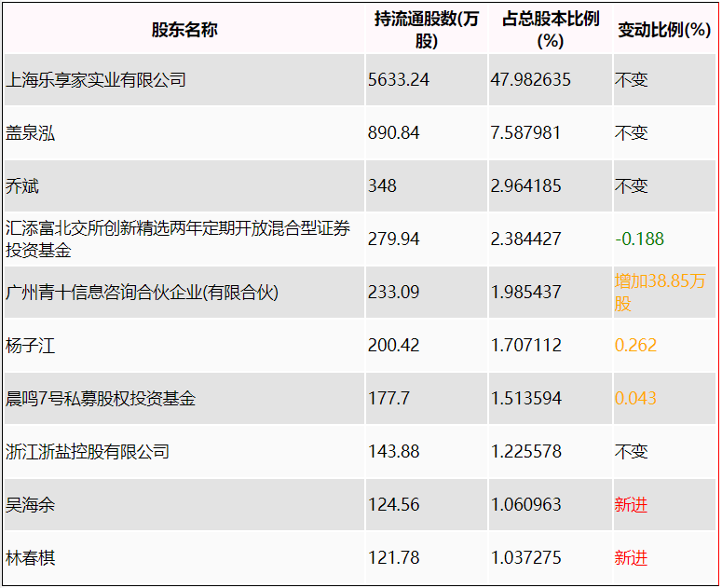Viewport: 722px width, 588px height.
Task: Click the share count 233.09
Action: tap(394, 292)
